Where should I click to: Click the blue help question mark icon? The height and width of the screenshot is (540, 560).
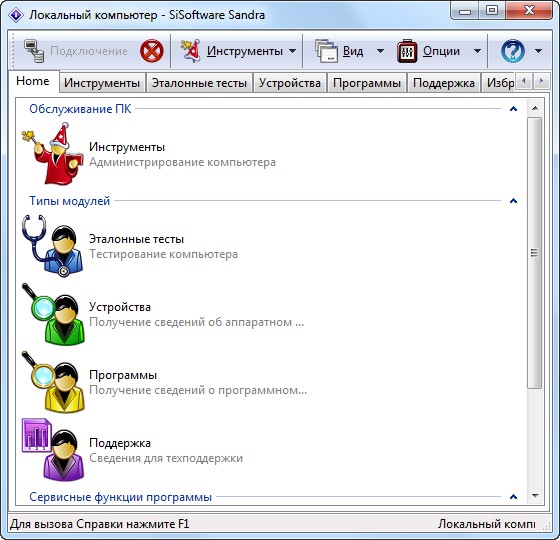512,51
